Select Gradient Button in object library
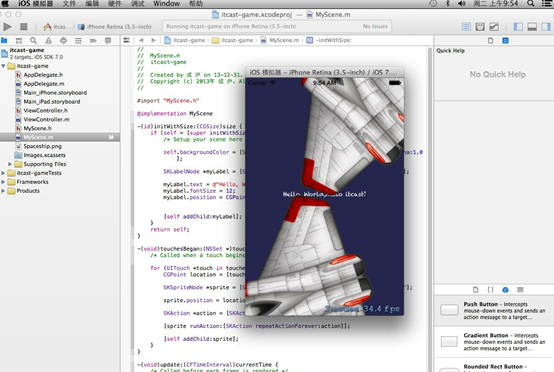 coord(494,342)
